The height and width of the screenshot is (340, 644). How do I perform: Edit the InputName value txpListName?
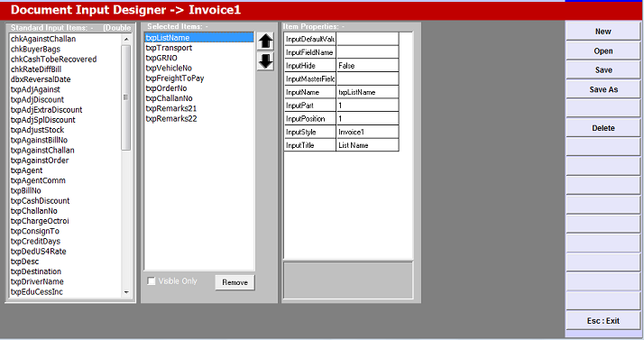click(367, 92)
